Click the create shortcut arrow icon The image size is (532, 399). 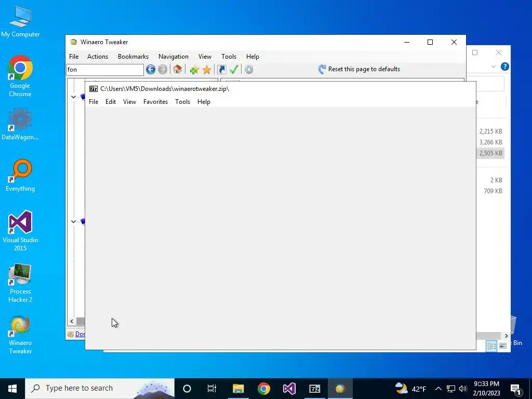[221, 70]
